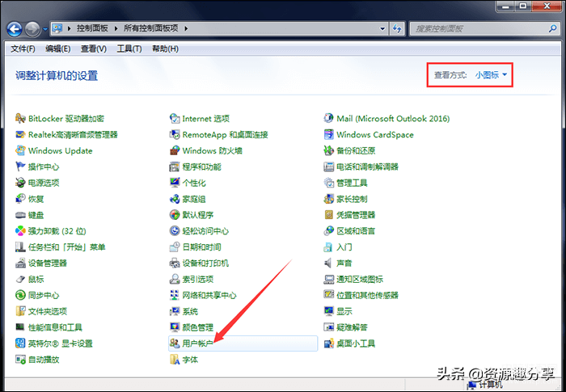Open the 任务栏和「开始」菜单 link
This screenshot has height=392, width=566.
(x=67, y=247)
